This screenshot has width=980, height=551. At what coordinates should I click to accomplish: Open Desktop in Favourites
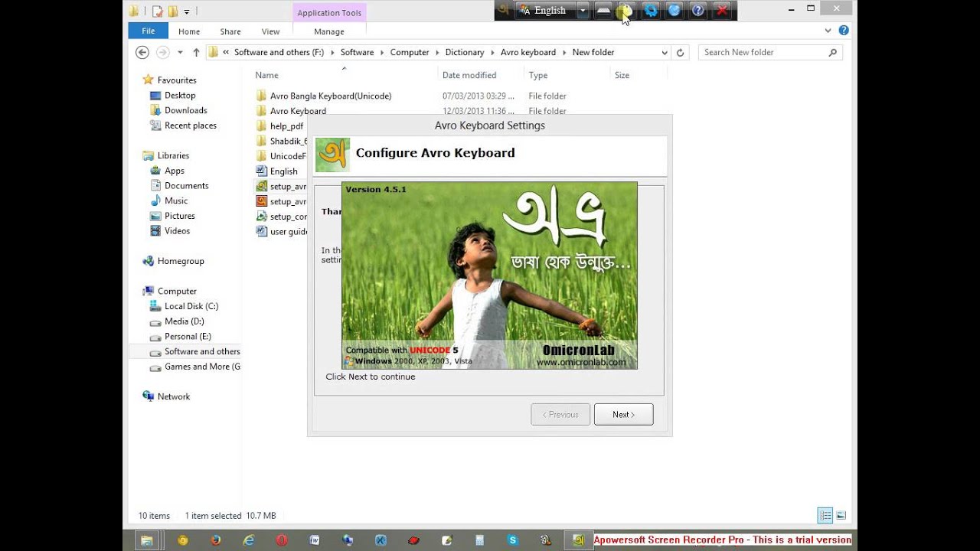180,95
